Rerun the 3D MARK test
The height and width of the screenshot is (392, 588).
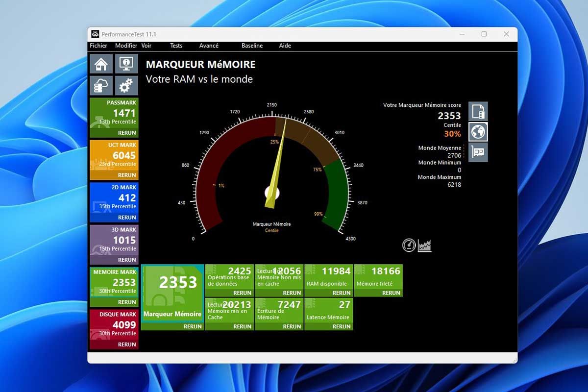tap(127, 260)
